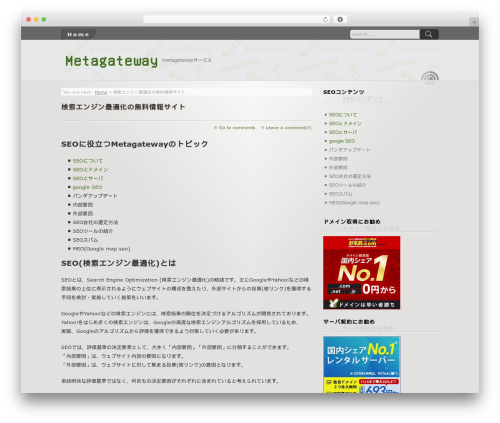Image resolution: width=500 pixels, height=423 pixels.
Task: Select パンダアップデート in the sidebar menu
Action: pos(349,150)
